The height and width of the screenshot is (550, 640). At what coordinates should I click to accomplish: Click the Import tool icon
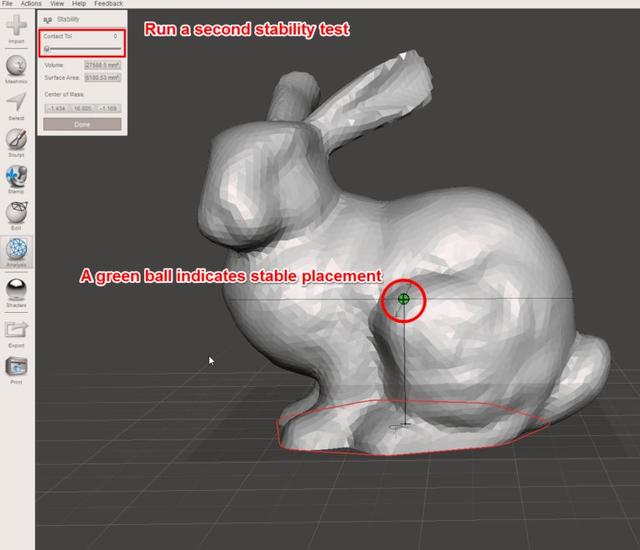click(16, 26)
